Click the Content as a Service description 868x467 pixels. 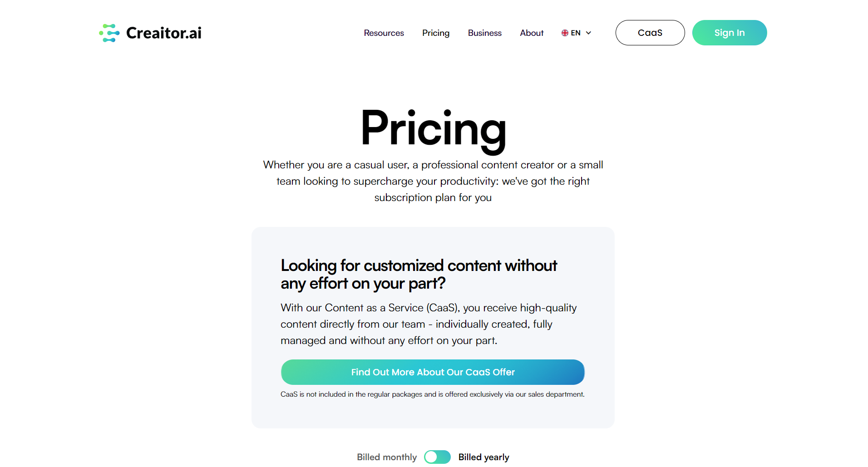coord(429,324)
